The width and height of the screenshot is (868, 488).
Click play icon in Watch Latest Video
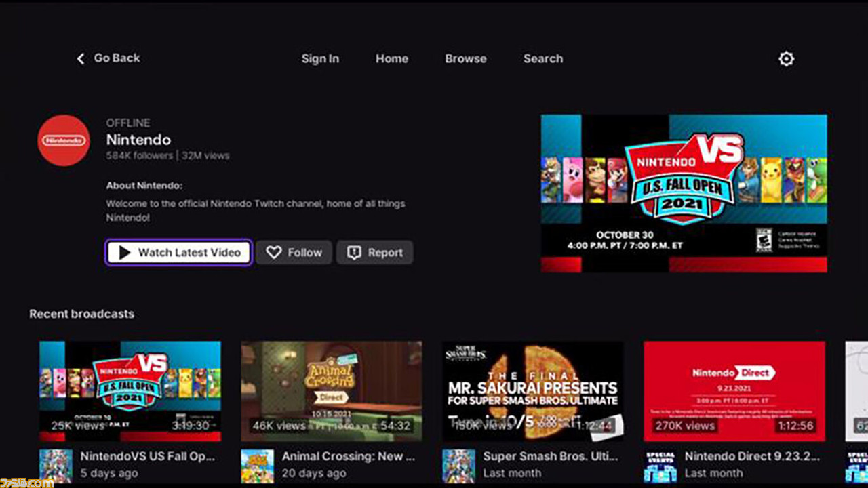point(124,253)
